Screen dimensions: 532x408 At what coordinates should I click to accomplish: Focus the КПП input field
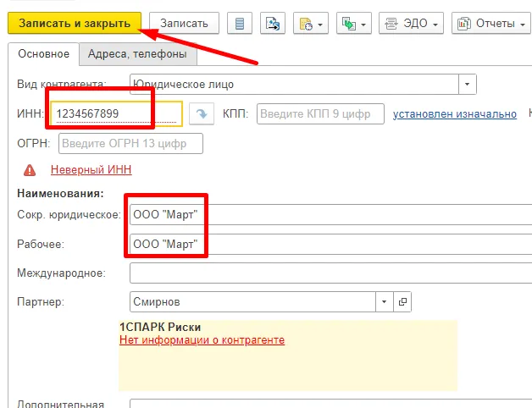pos(320,114)
